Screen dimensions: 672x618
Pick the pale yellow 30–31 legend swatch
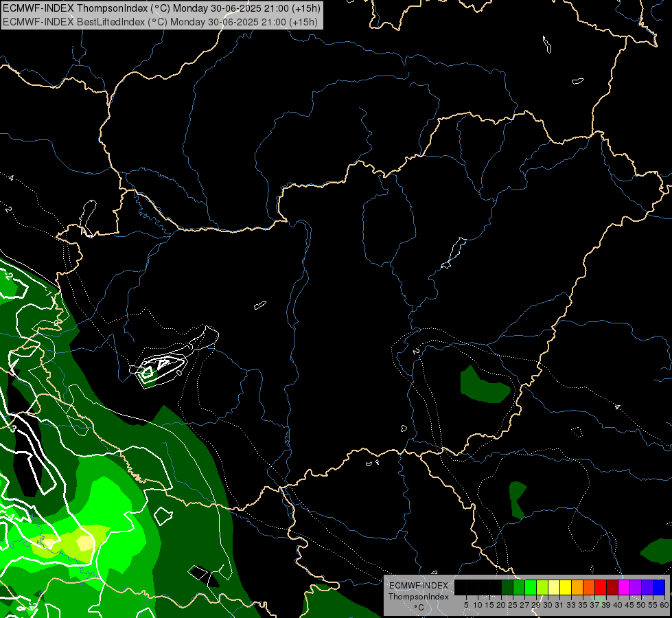click(x=554, y=587)
